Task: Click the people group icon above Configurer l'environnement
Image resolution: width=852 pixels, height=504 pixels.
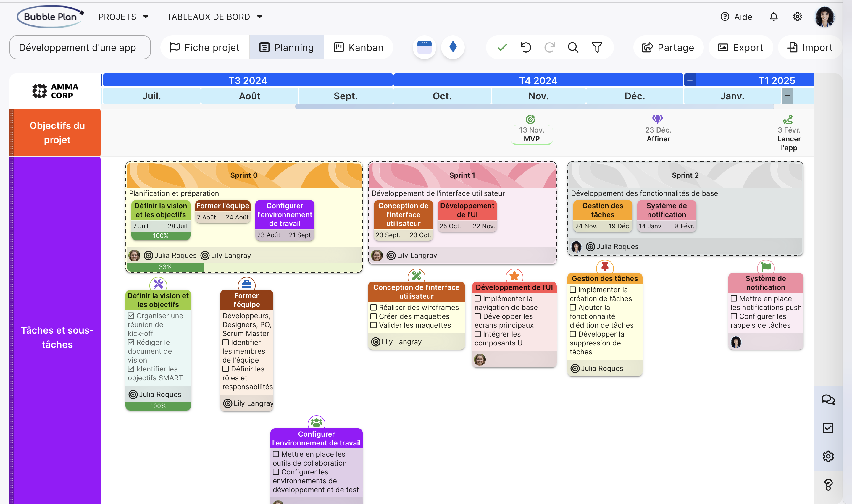Action: [316, 422]
